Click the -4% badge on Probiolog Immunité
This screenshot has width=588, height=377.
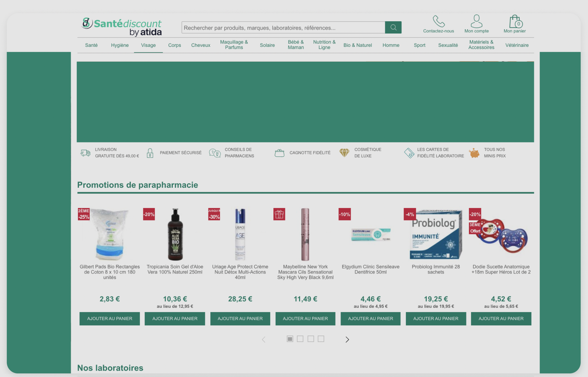pyautogui.click(x=410, y=214)
